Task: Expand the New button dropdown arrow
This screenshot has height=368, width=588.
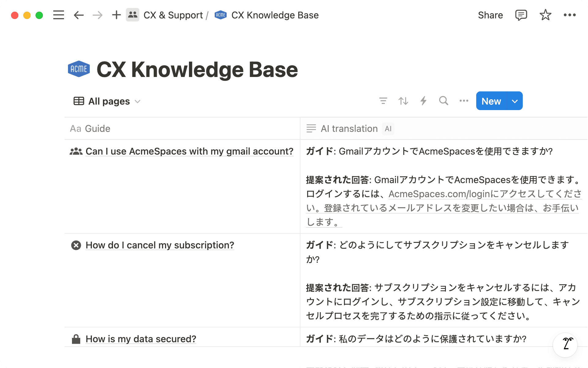Action: pyautogui.click(x=515, y=101)
